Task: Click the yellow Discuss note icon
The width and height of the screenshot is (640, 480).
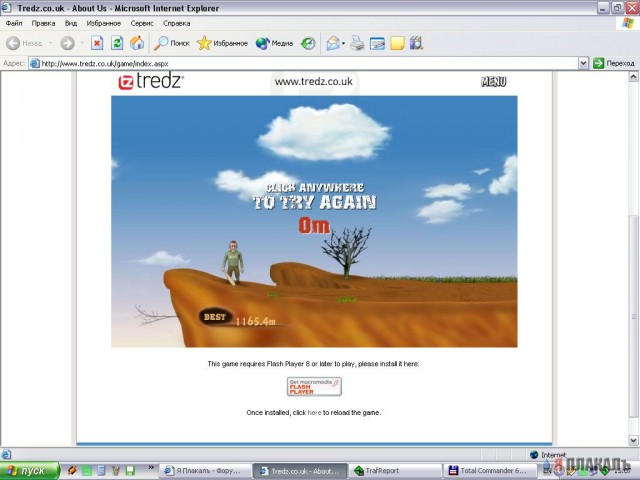Action: (397, 43)
